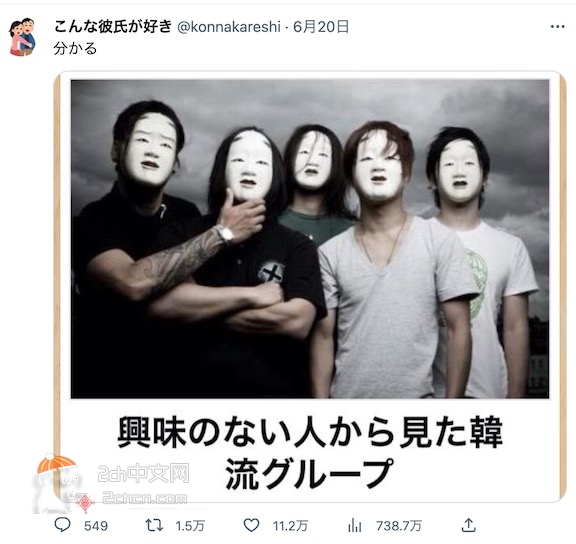576x544 pixels.
Task: Open the three-dot more options menu
Action: [557, 26]
